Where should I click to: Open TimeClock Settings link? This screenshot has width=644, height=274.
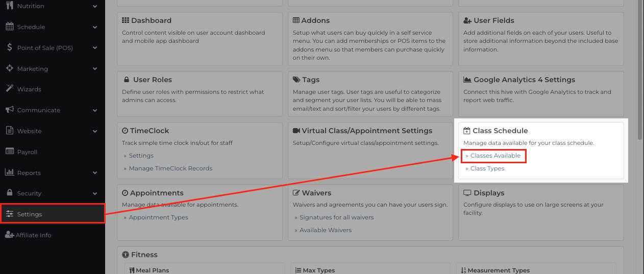[x=141, y=156]
